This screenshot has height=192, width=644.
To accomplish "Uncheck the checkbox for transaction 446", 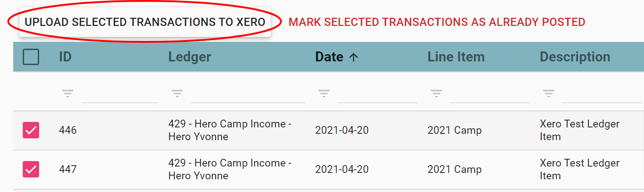I will point(31,130).
